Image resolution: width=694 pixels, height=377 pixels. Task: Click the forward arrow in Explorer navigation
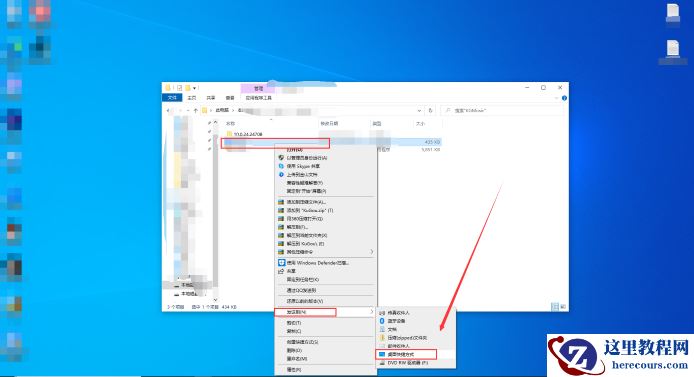[180, 110]
